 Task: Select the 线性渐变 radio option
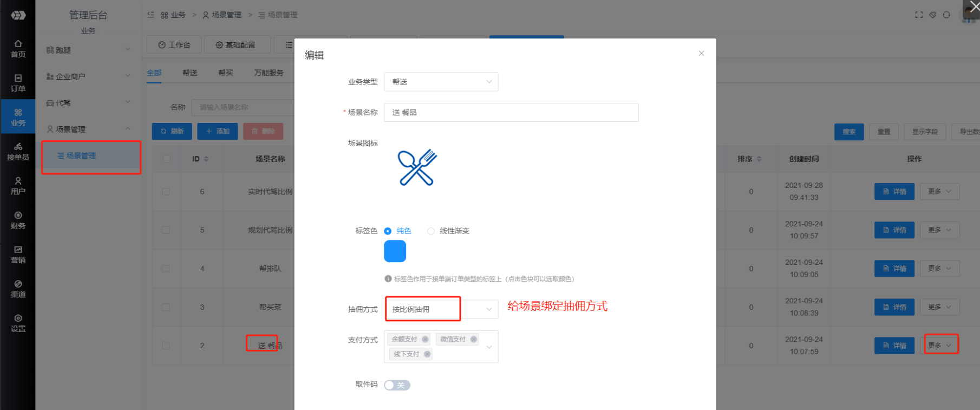tap(431, 231)
